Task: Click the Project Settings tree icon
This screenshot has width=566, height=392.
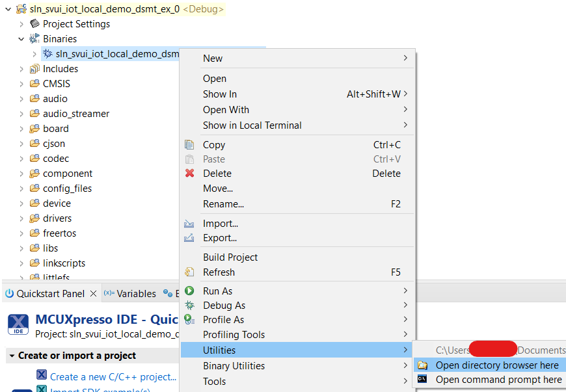Action: click(34, 23)
